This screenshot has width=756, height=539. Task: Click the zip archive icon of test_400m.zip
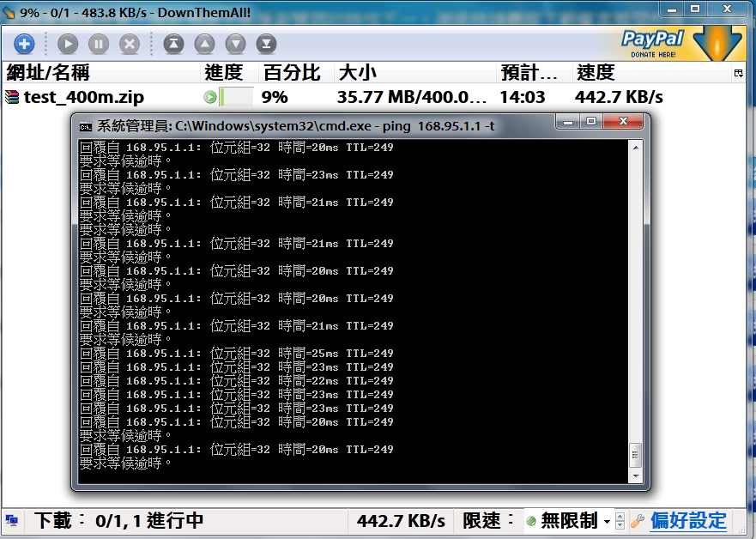pyautogui.click(x=12, y=97)
